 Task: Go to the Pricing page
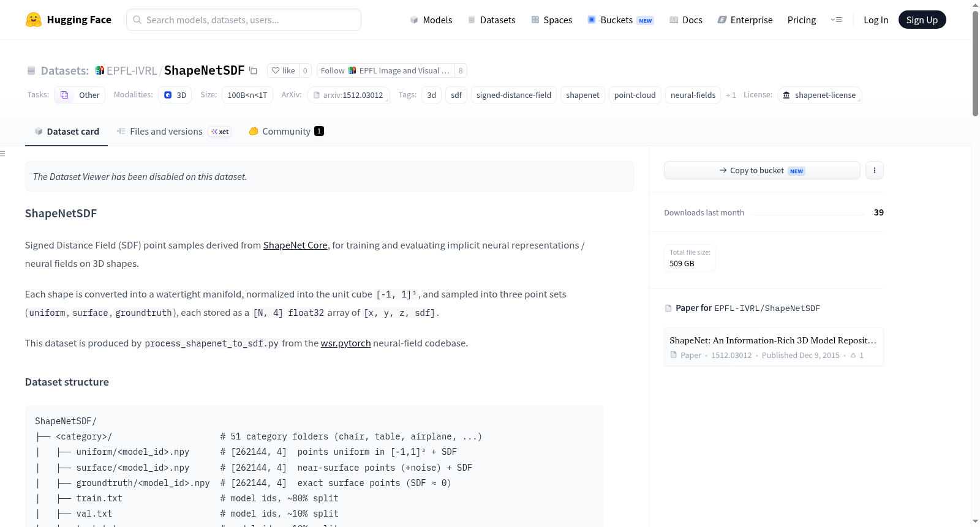pos(802,20)
